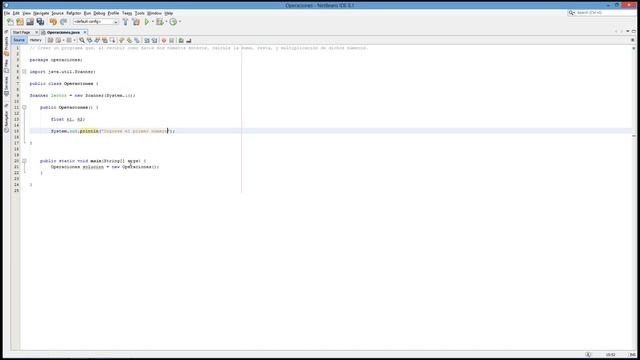This screenshot has height=360, width=640.
Task: Show the opened documents list dropdown
Action: [628, 31]
